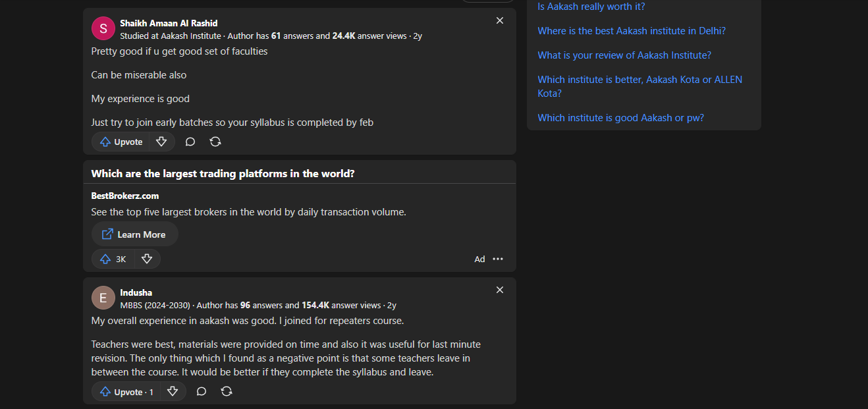Upvote Shaikh Amaan Al Rashid's answer
This screenshot has width=868, height=409.
(121, 142)
